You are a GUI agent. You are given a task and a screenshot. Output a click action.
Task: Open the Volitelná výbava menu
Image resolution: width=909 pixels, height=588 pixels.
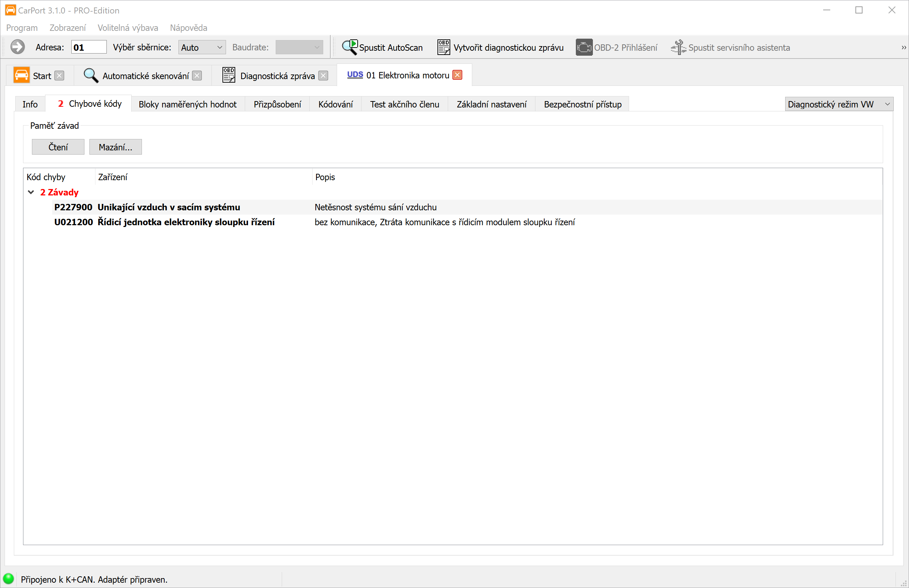[x=128, y=28]
